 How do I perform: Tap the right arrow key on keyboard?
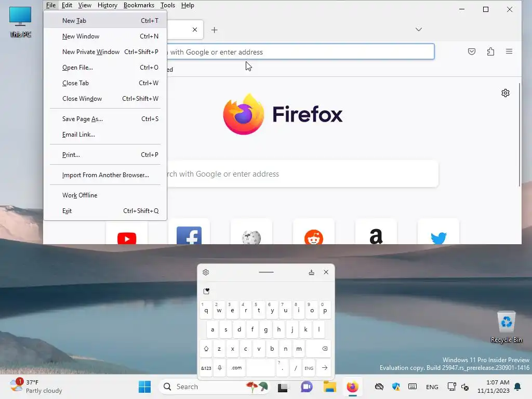(325, 368)
